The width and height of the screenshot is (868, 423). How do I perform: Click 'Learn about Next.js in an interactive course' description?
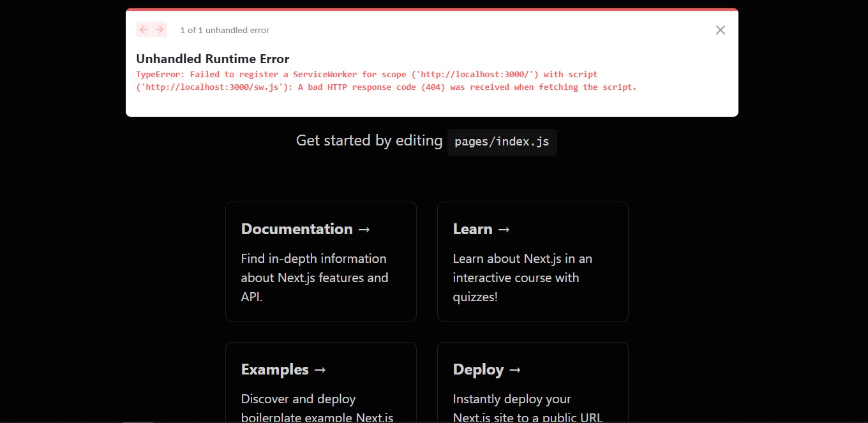523,278
